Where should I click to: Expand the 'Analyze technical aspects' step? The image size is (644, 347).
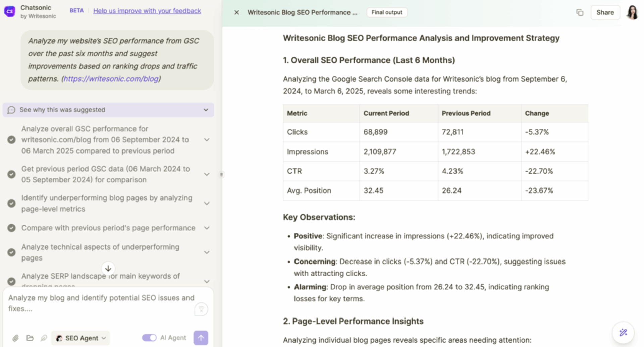[x=207, y=252]
